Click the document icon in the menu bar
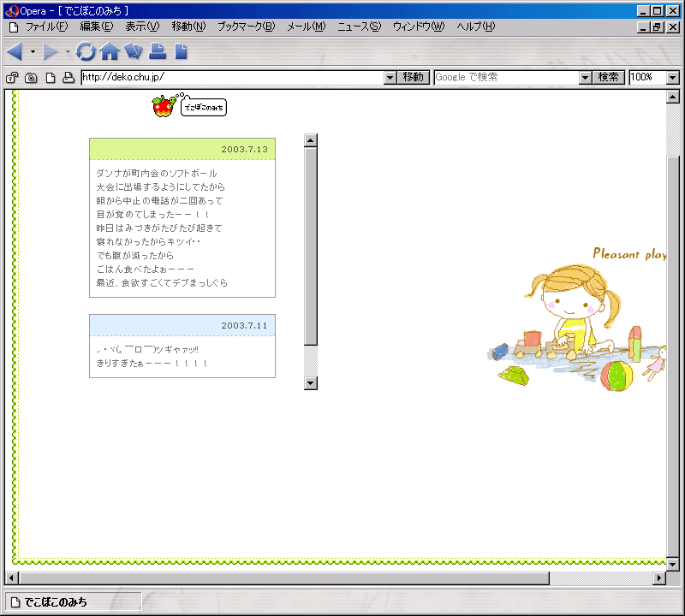The width and height of the screenshot is (685, 616). point(14,27)
